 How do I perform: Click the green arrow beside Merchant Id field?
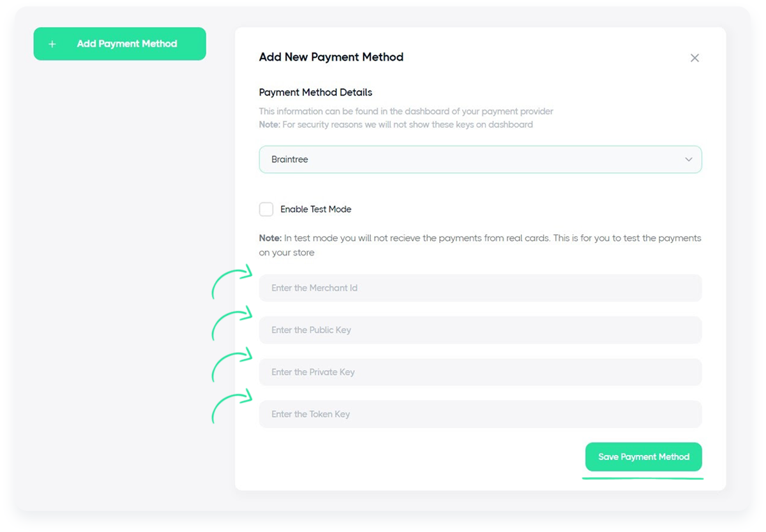coord(232,282)
